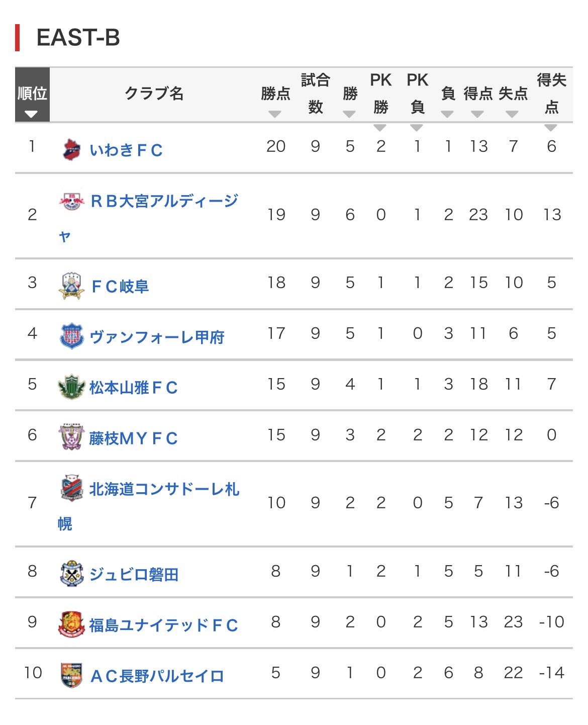Click the AC Nagano Parceiro crest
Viewport: 588px width, 725px height.
[x=71, y=675]
